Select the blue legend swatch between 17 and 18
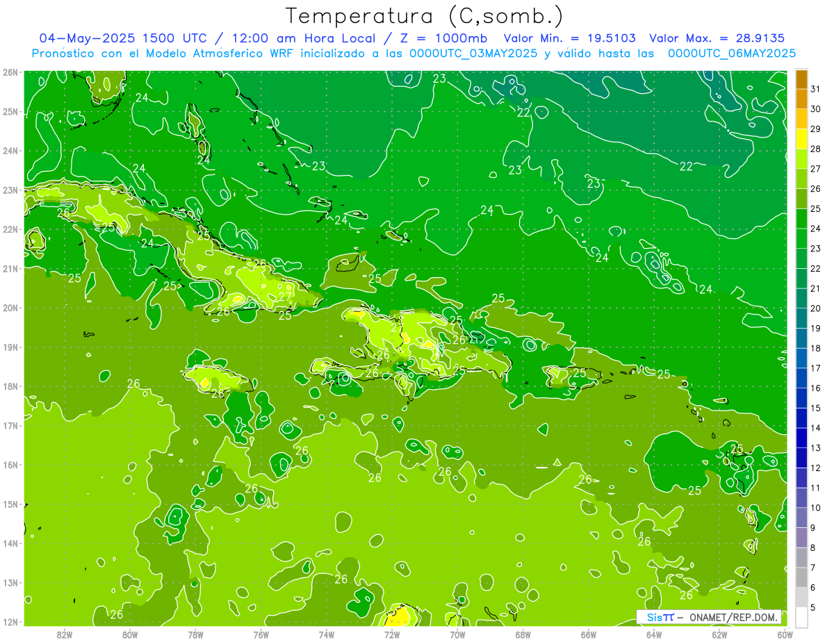The height and width of the screenshot is (644, 834). tap(801, 358)
